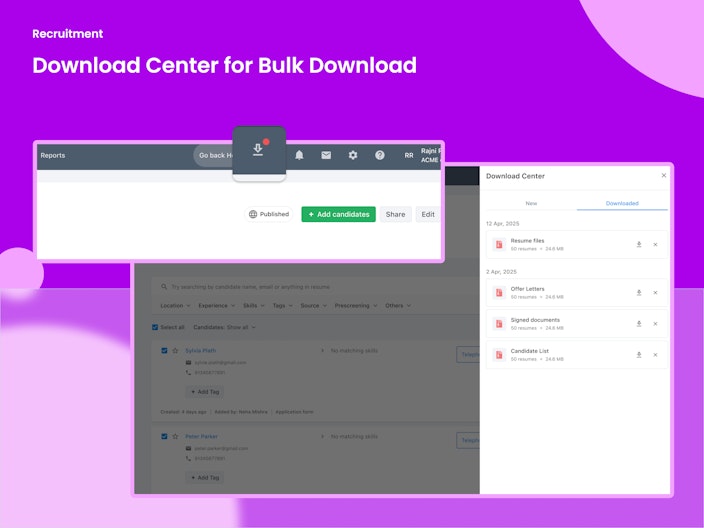Click Sylvia Plath's email icon

pos(189,363)
